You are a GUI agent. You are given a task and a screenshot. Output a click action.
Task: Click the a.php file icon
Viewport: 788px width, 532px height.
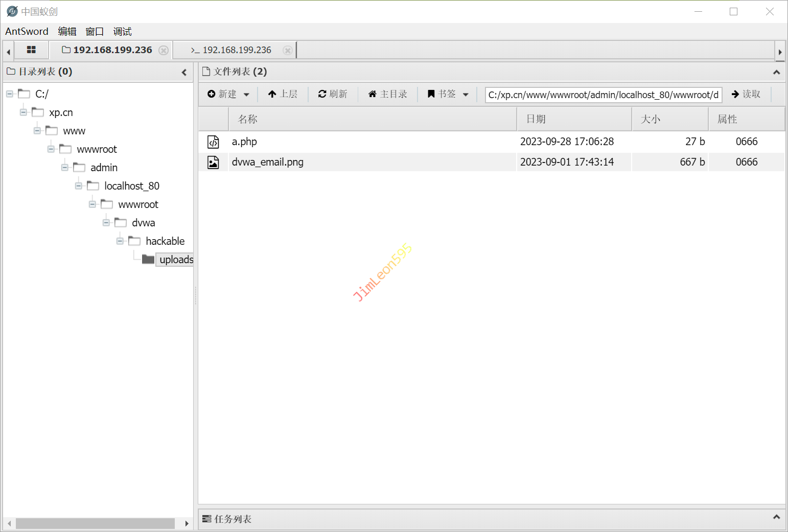[213, 142]
